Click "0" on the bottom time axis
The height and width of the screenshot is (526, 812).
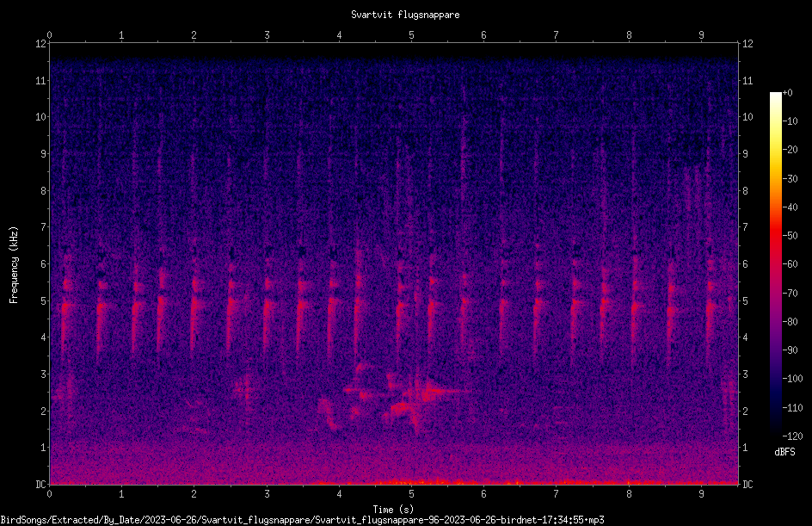coord(49,494)
